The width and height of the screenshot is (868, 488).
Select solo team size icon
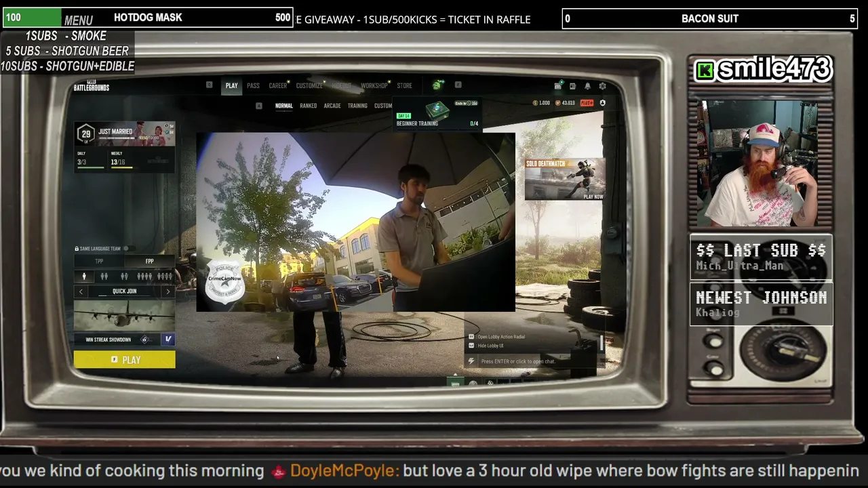(84, 277)
